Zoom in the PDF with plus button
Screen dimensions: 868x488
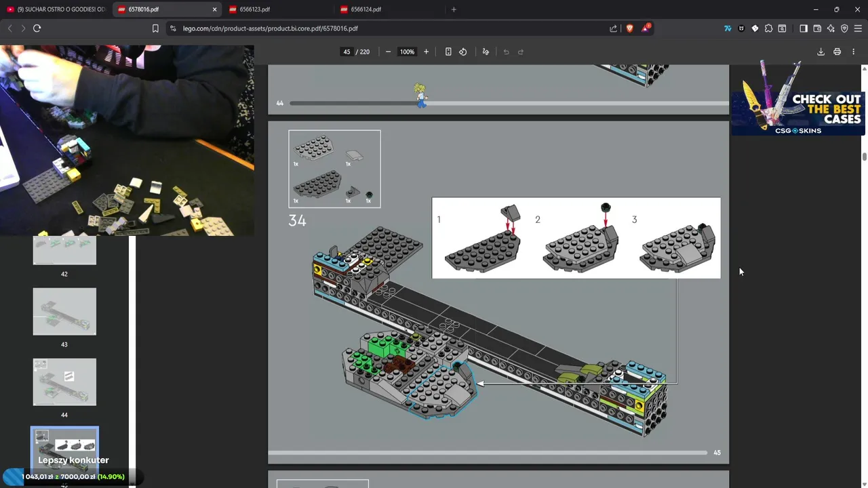(426, 52)
